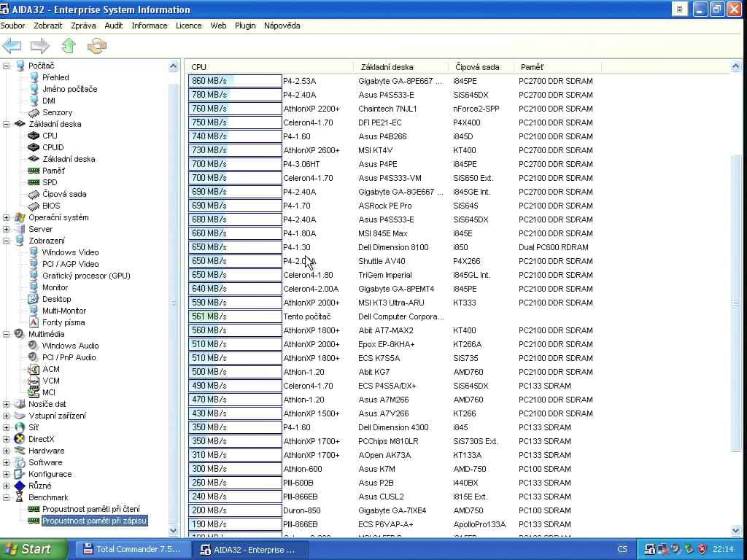747x560 pixels.
Task: Click the BIOS chip icon
Action: [x=34, y=206]
